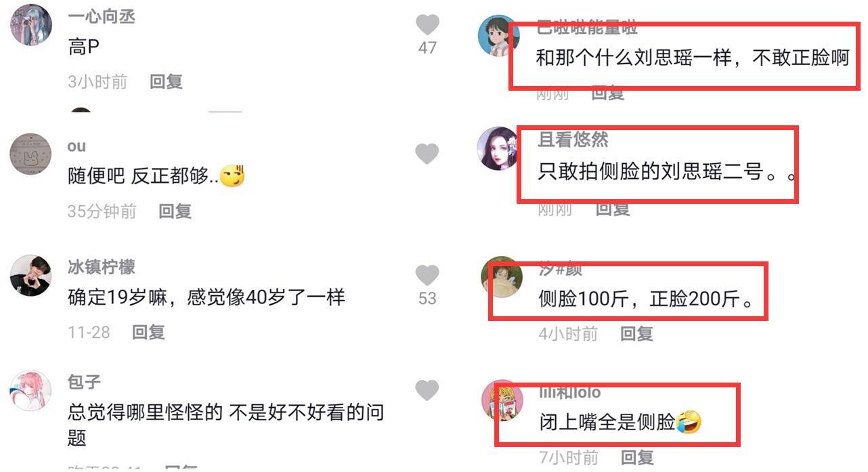Open lili和lolo's avatar
This screenshot has height=472, width=868.
[x=501, y=400]
